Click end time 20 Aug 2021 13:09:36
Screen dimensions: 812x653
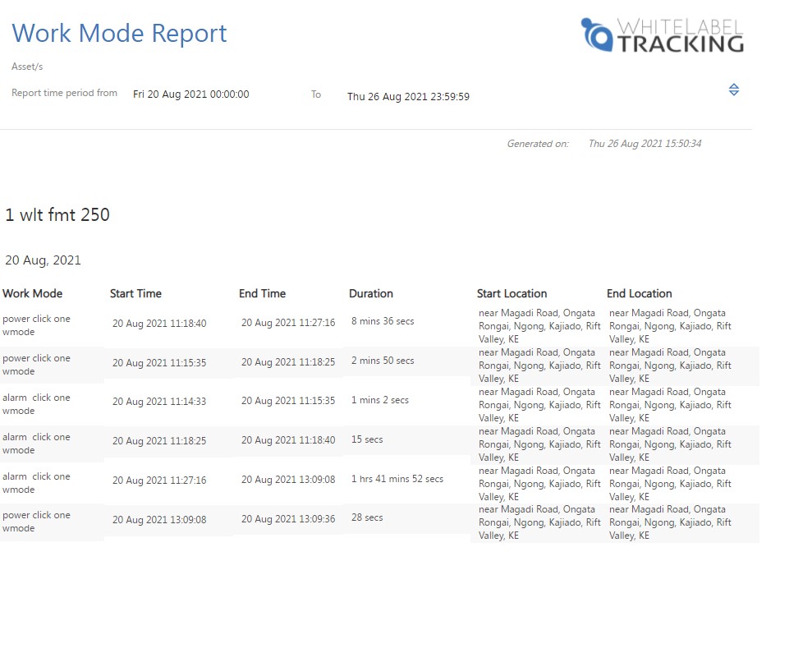(x=288, y=519)
